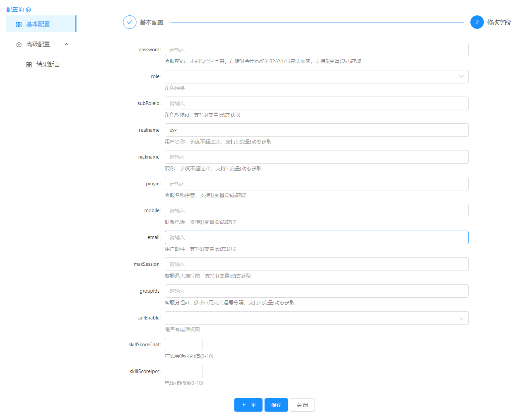Click the 关闭 button
516x420 pixels.
(x=302, y=405)
